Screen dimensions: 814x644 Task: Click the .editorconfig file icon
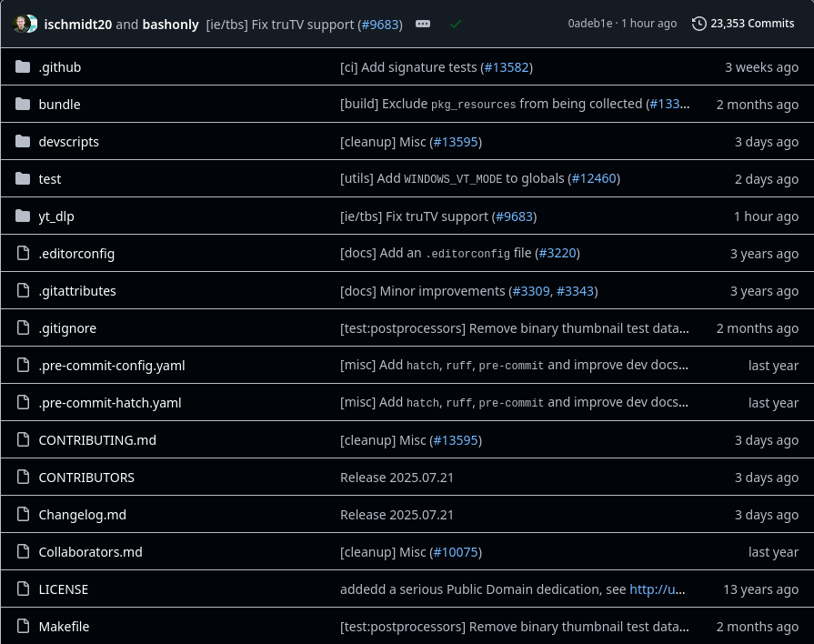coord(23,254)
